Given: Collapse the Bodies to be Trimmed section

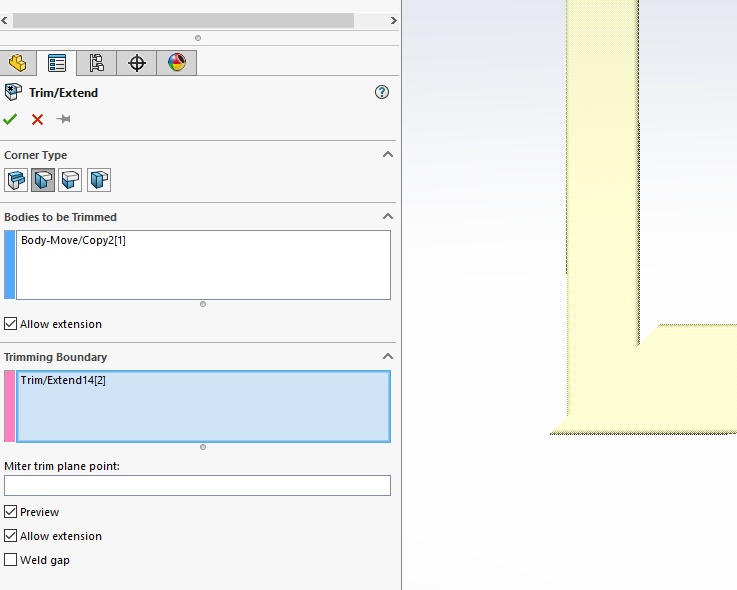Looking at the screenshot, I should (x=388, y=216).
